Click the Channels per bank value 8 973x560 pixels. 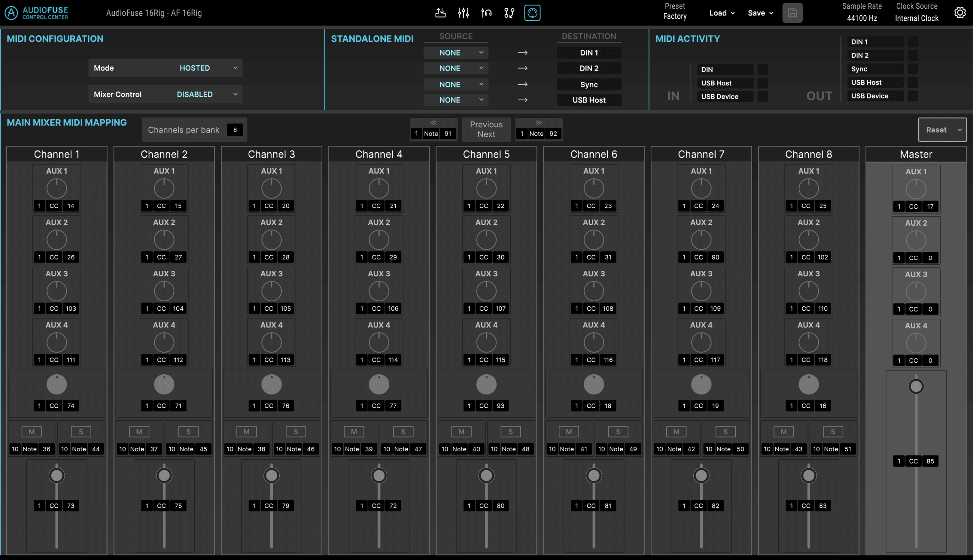click(235, 130)
